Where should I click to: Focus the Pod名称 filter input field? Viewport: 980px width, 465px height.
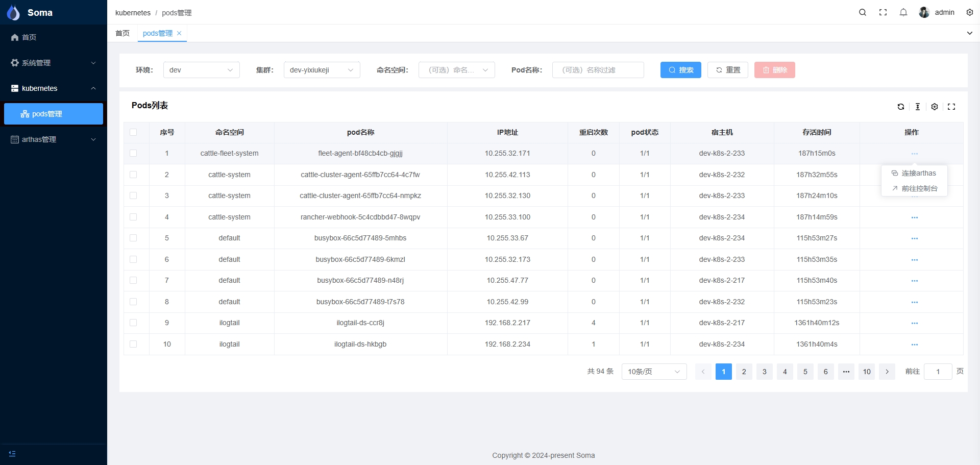tap(598, 70)
